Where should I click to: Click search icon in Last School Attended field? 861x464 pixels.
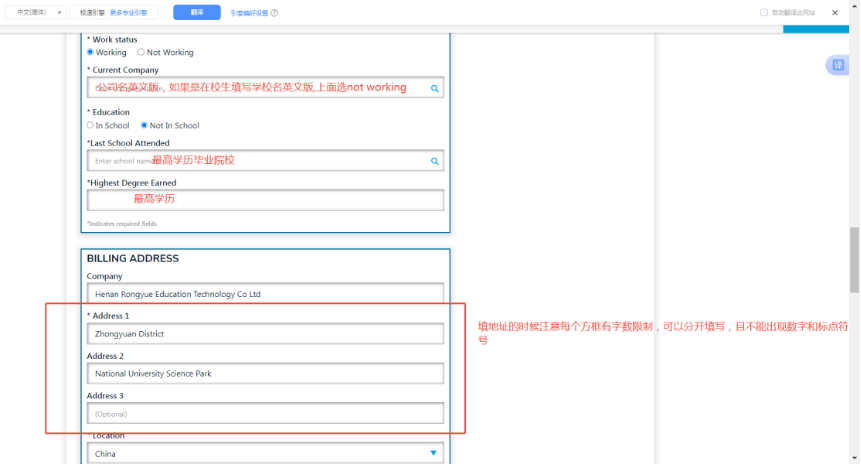click(435, 160)
